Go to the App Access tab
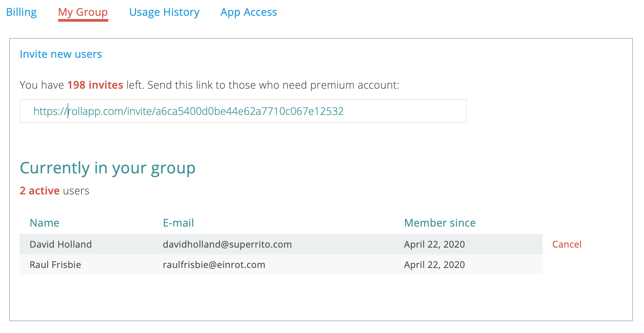This screenshot has height=333, width=644. coord(249,12)
